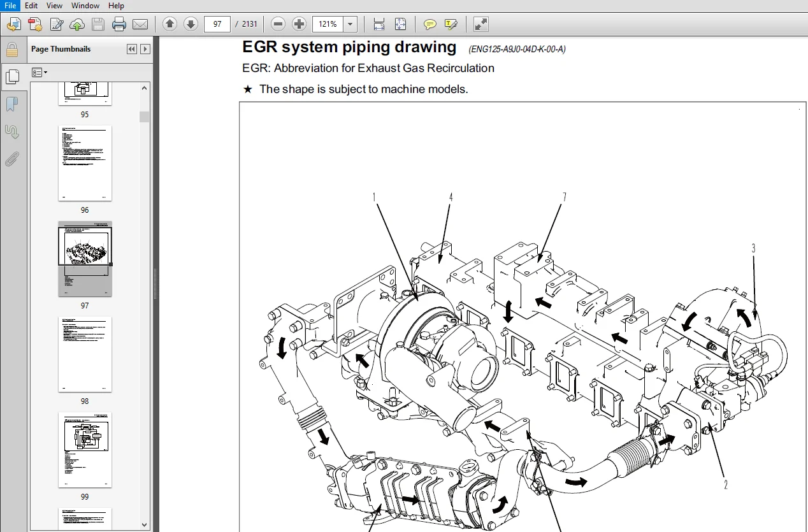
Task: Click thumbnail scrollbar up arrow
Action: click(x=145, y=89)
